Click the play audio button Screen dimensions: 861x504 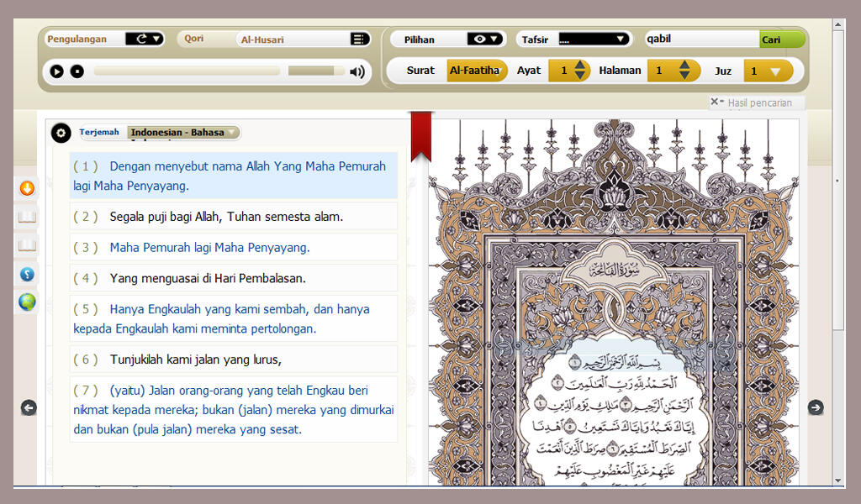click(x=56, y=71)
